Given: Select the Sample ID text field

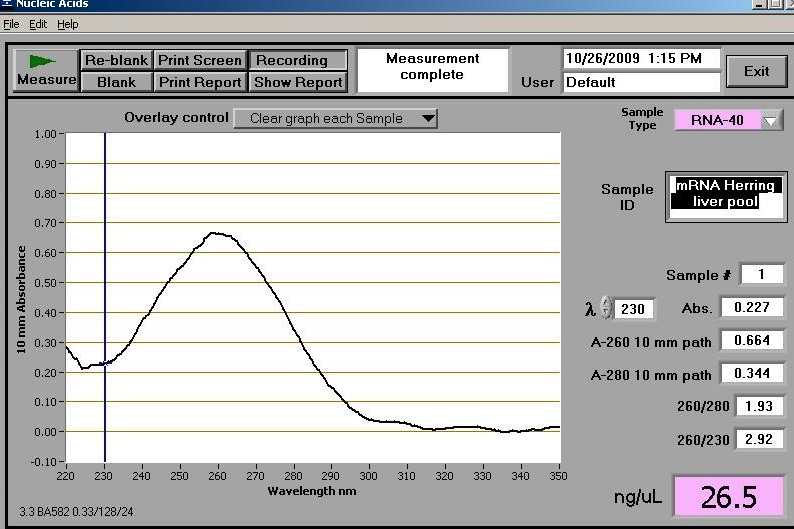Looking at the screenshot, I should click(x=726, y=194).
